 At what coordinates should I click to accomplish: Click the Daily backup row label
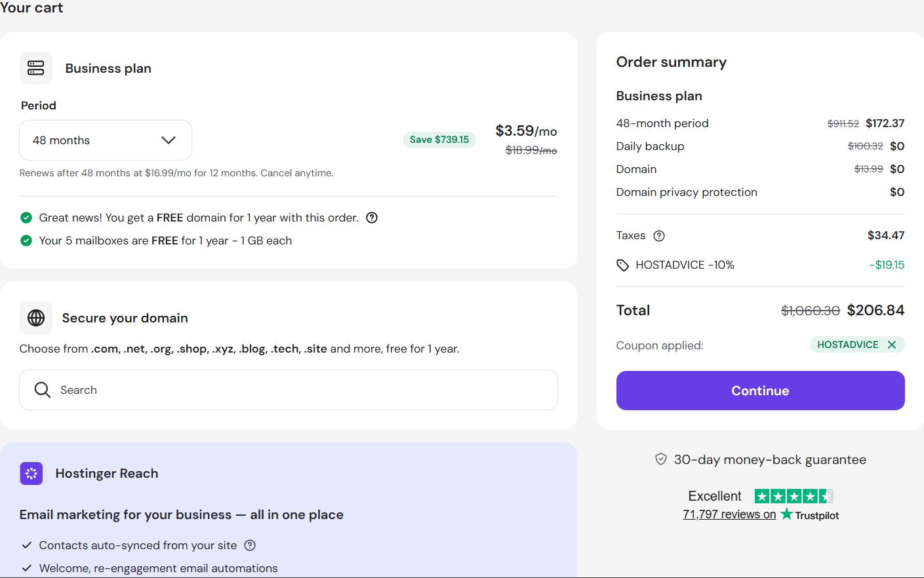coord(651,146)
